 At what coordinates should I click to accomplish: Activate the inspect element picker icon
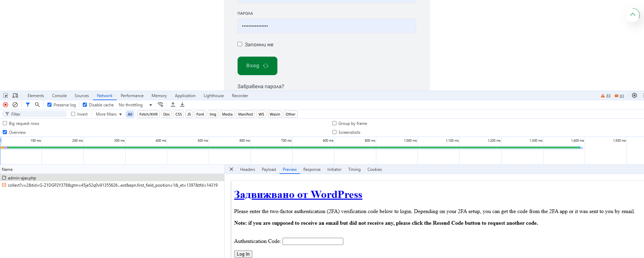click(5, 95)
